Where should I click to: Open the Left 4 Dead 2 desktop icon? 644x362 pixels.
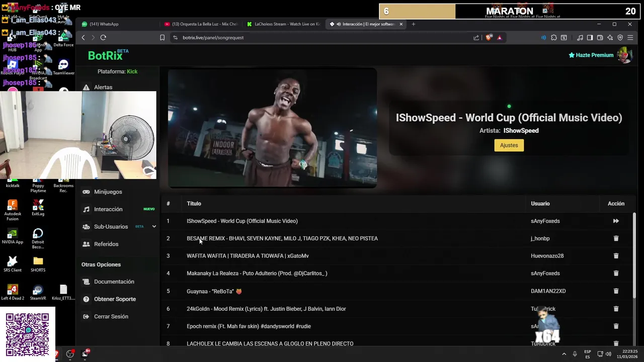[12, 293]
